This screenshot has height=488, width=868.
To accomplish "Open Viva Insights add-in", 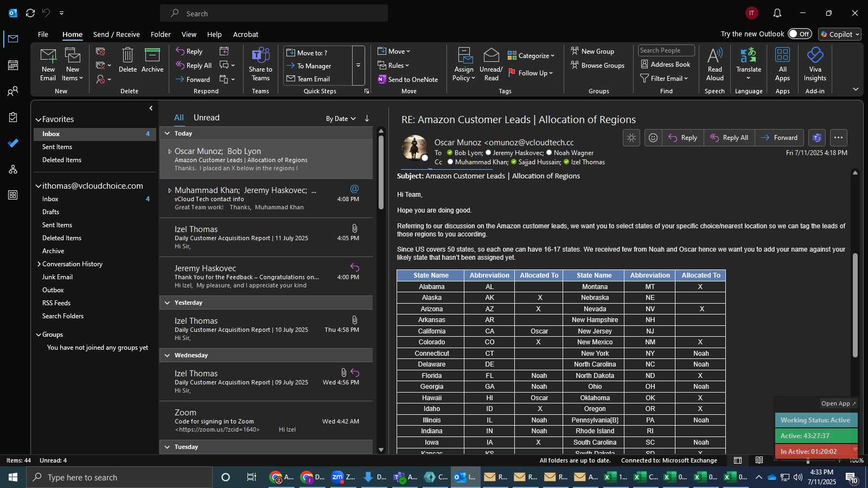I will [815, 64].
